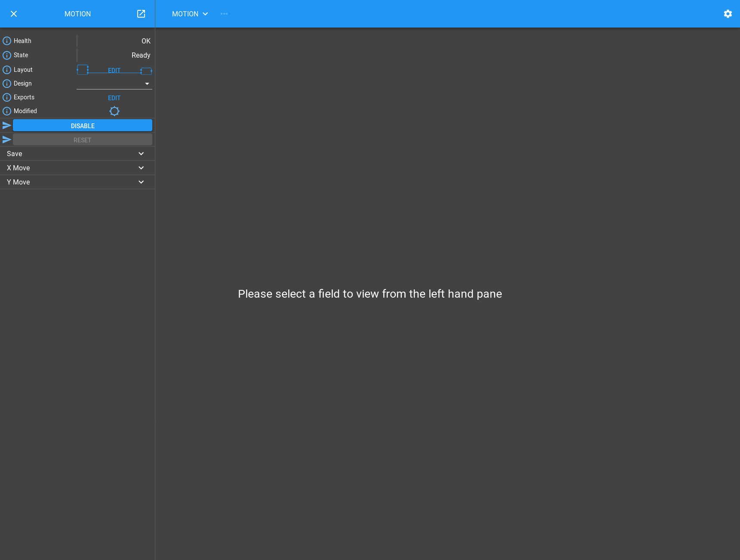Click the info icon next to Modified

click(7, 111)
